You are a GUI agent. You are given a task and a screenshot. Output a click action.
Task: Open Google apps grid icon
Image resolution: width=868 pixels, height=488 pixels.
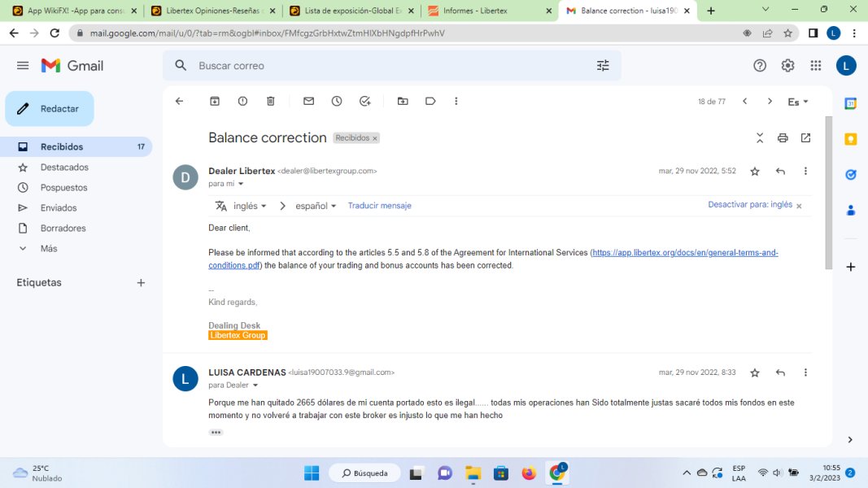point(815,65)
